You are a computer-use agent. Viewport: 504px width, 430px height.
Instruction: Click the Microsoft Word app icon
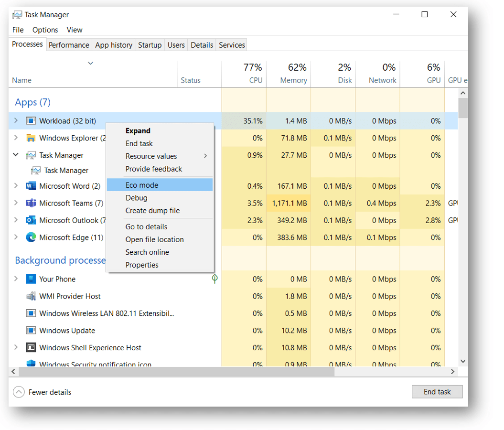[32, 186]
